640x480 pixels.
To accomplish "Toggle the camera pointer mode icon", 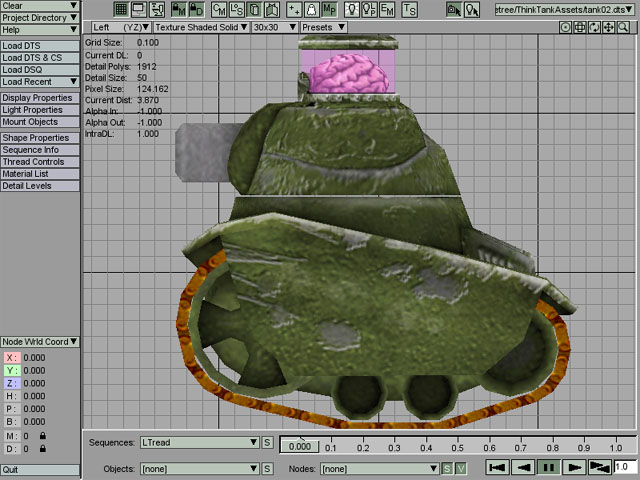I will pyautogui.click(x=454, y=9).
